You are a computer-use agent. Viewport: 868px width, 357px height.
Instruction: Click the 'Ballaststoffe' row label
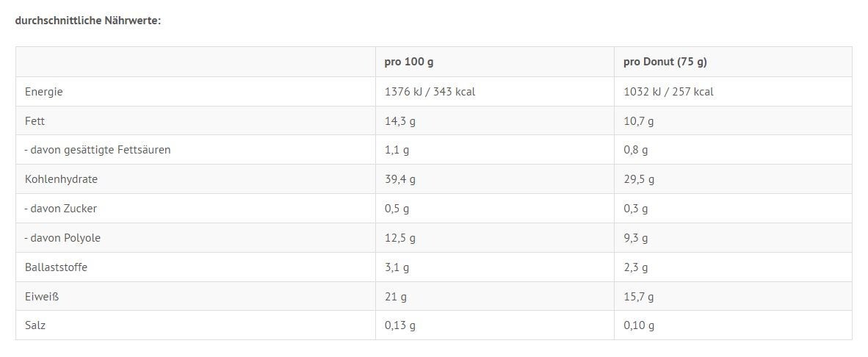point(56,267)
